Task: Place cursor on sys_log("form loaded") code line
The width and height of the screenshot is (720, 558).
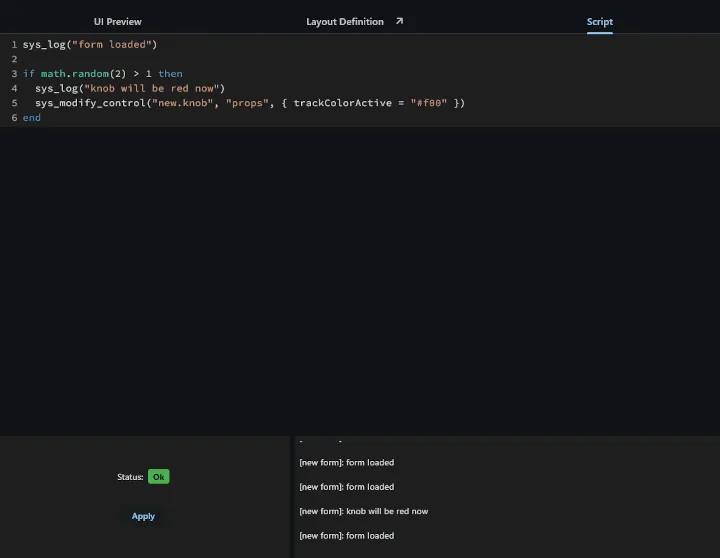Action: 90,45
